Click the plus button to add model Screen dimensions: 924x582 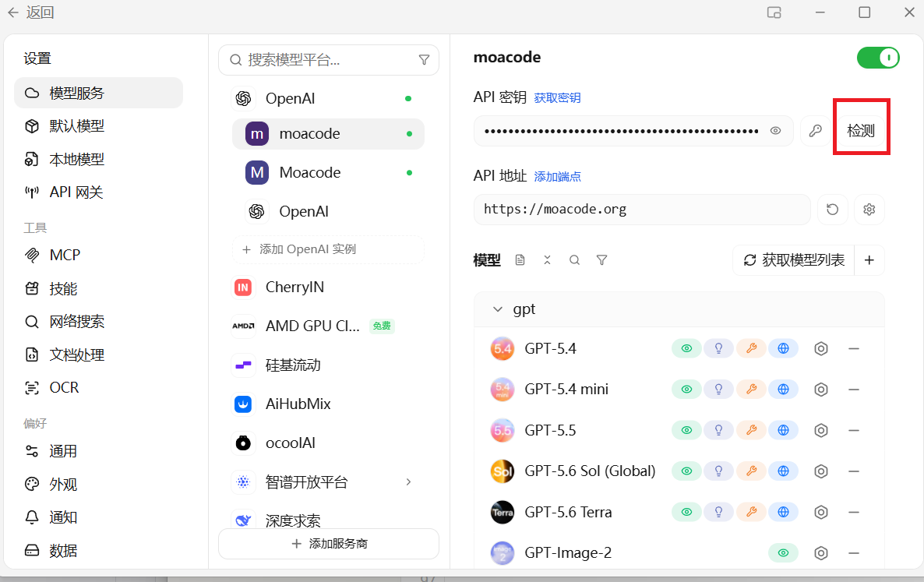pos(869,259)
